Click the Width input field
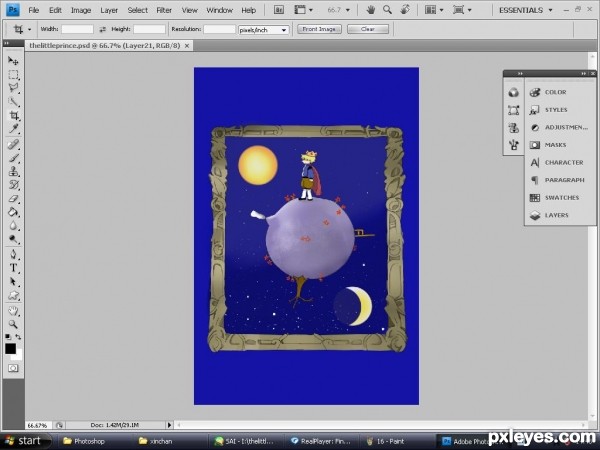 77,29
